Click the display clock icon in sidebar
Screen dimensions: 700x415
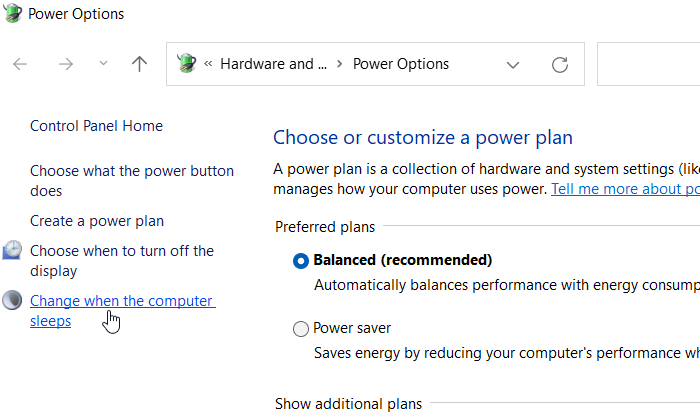12,250
